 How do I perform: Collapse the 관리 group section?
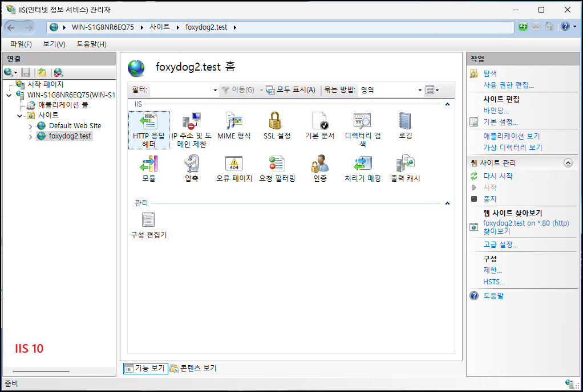pyautogui.click(x=447, y=203)
